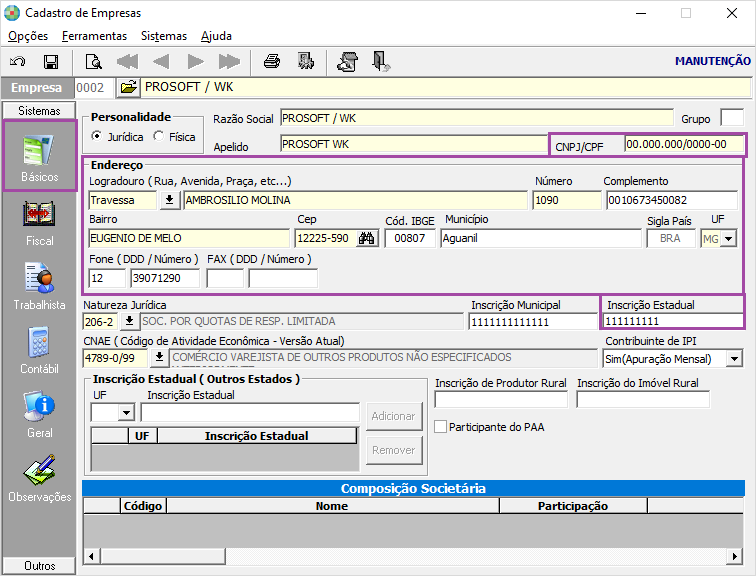Go to last record arrow
756x576 pixels.
(229, 62)
